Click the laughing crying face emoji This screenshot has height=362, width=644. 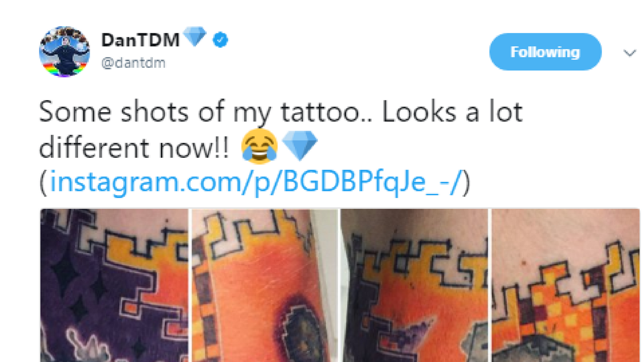[260, 148]
